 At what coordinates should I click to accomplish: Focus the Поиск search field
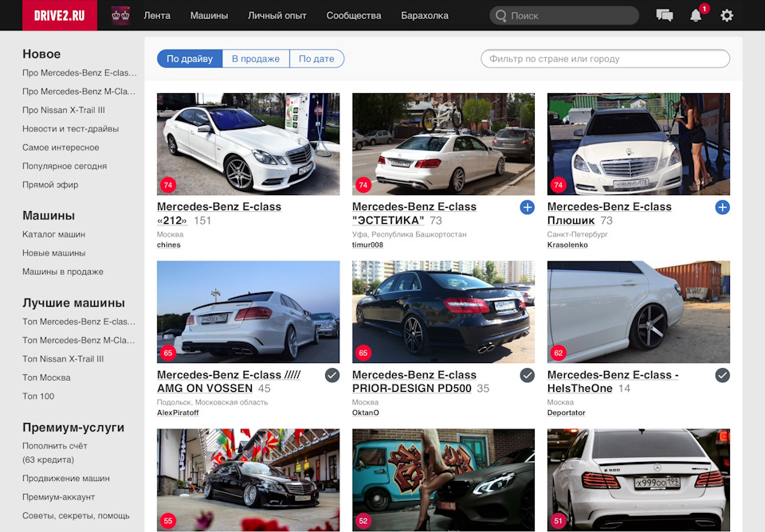pyautogui.click(x=564, y=16)
